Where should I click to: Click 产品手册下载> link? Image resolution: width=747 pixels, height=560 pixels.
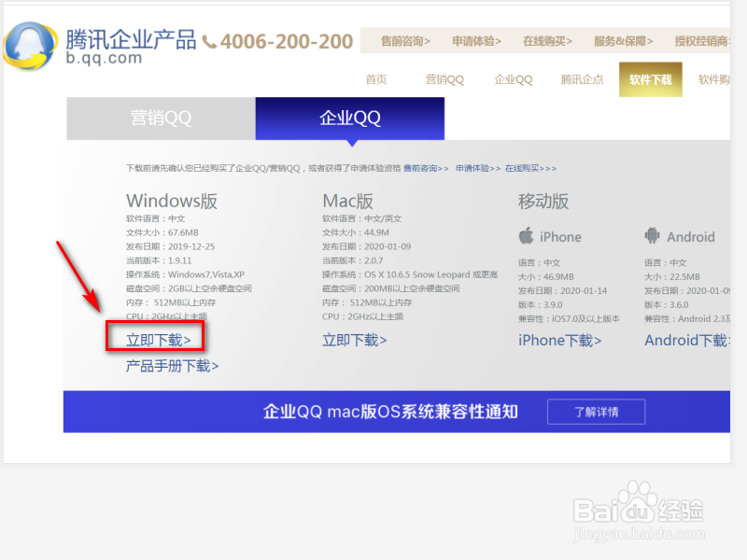pos(172,366)
